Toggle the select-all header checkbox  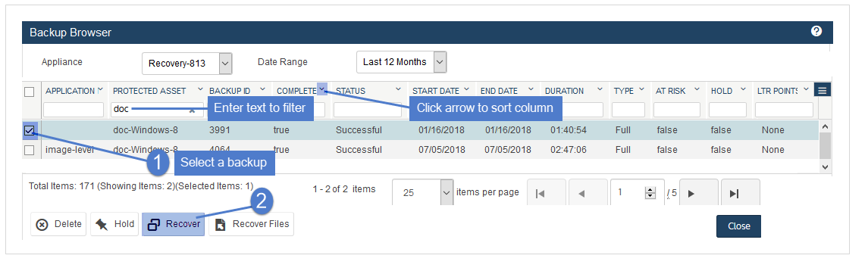(x=30, y=92)
